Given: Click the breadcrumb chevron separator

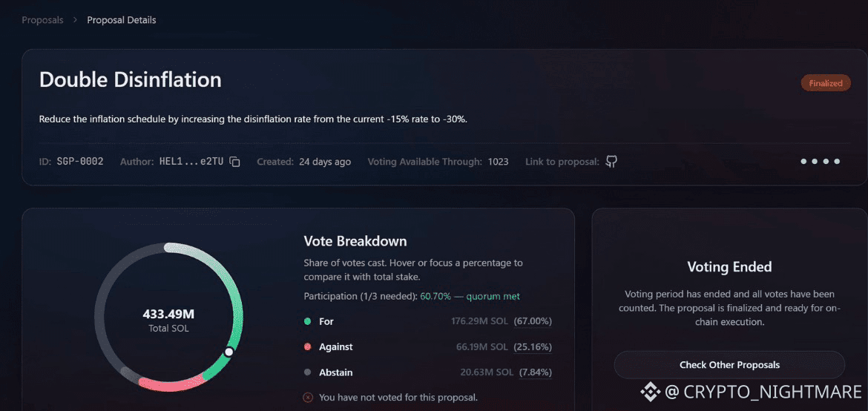Looking at the screenshot, I should (x=75, y=20).
